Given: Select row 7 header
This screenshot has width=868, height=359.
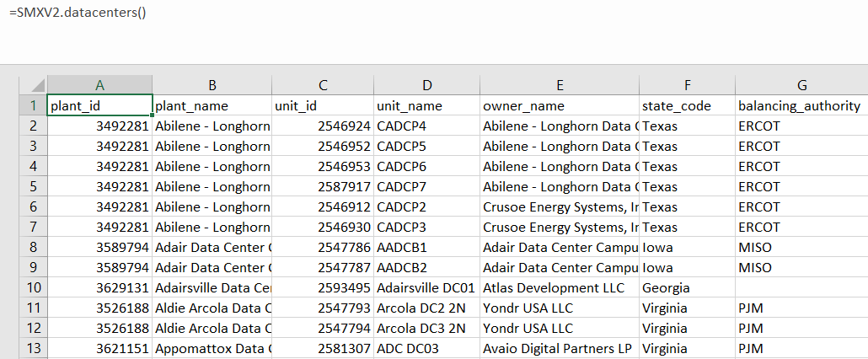Looking at the screenshot, I should click(x=33, y=227).
